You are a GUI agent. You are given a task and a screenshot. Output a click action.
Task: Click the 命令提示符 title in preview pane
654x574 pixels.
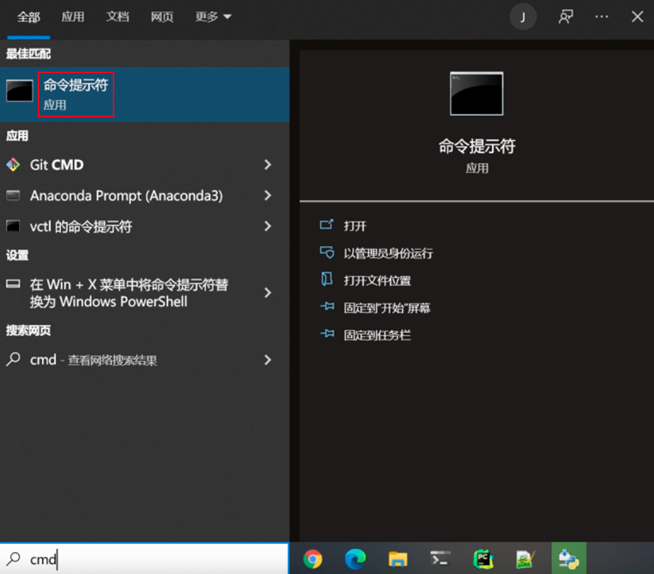click(x=477, y=146)
